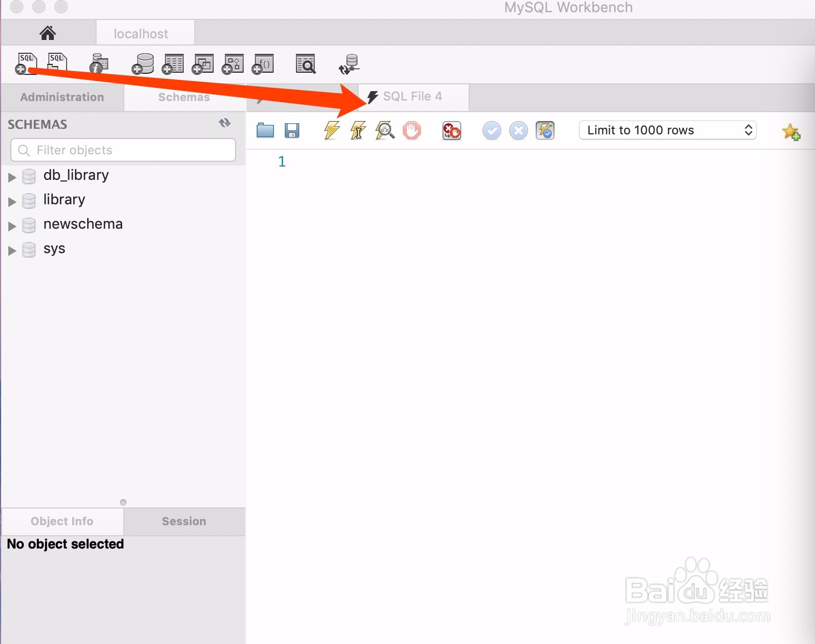Roll back the current transaction
Viewport: 815px width, 644px height.
coord(519,131)
